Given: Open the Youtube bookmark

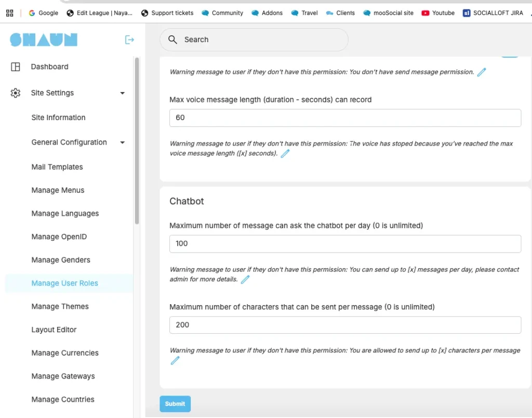Looking at the screenshot, I should tap(438, 13).
